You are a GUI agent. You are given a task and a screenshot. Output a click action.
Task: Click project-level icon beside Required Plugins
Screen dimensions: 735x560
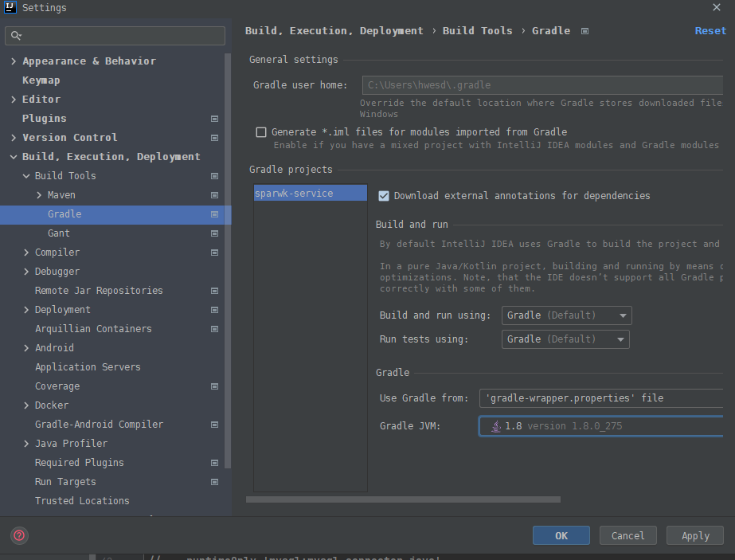pyautogui.click(x=215, y=463)
